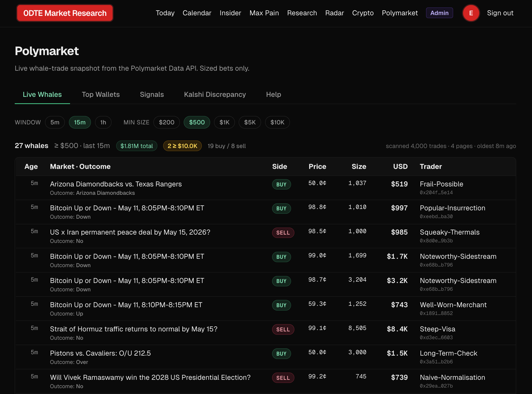The width and height of the screenshot is (532, 394).
Task: Open trader Popular-Insurrection
Action: click(x=453, y=208)
